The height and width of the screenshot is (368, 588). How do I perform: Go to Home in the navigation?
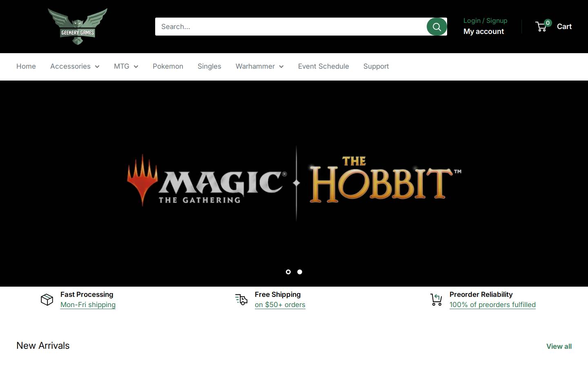pos(26,66)
